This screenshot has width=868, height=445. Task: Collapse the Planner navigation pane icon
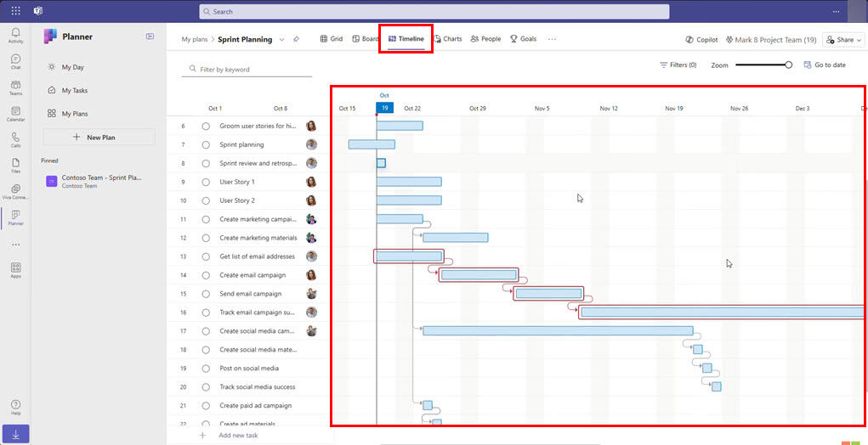(150, 37)
